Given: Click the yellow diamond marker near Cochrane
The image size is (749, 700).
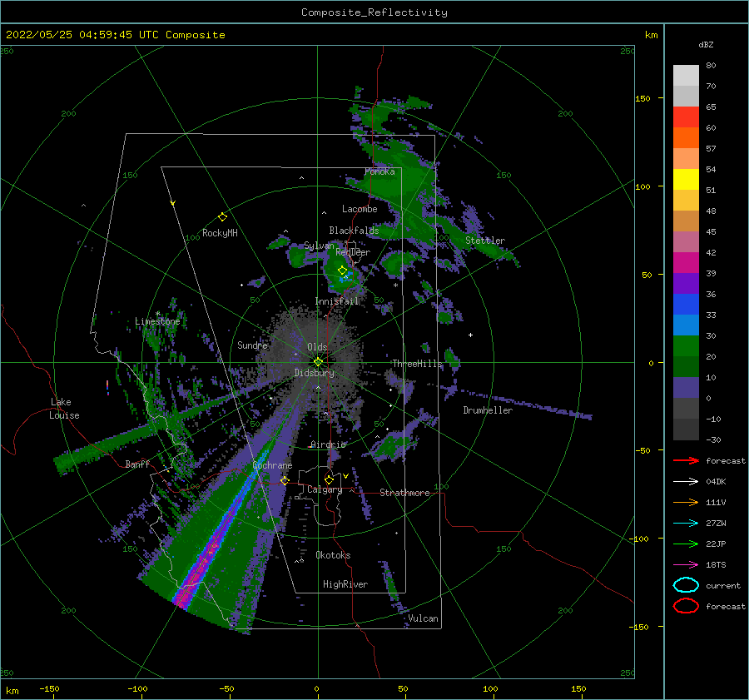Looking at the screenshot, I should click(x=285, y=480).
